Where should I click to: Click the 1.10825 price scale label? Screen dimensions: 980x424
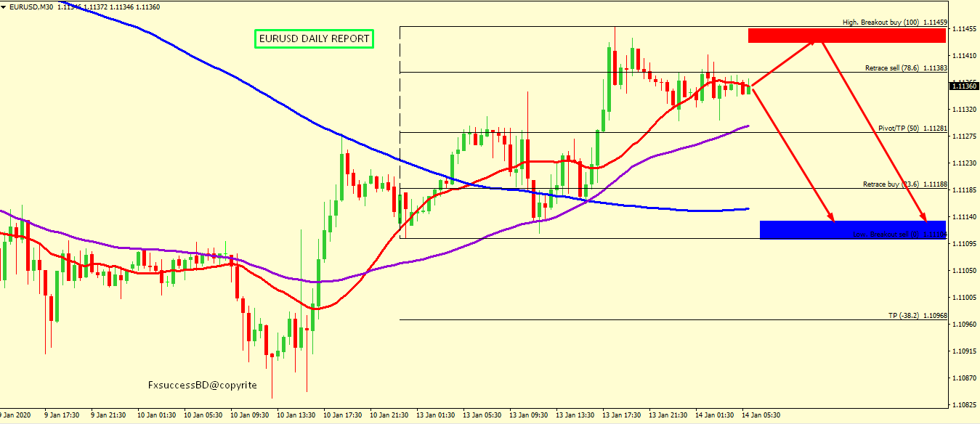[x=965, y=405]
